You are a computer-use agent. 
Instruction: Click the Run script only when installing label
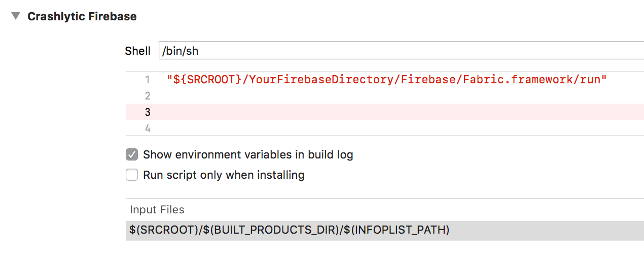pyautogui.click(x=224, y=175)
